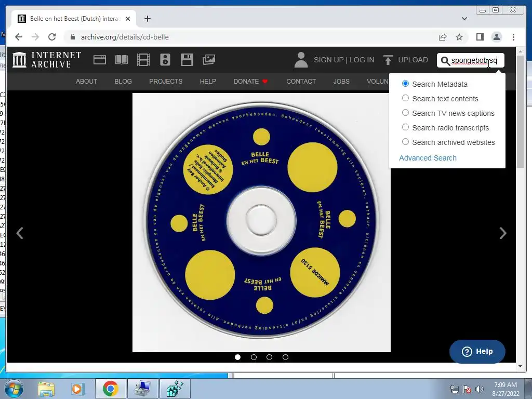Select the Search TV news captions option

pyautogui.click(x=405, y=113)
